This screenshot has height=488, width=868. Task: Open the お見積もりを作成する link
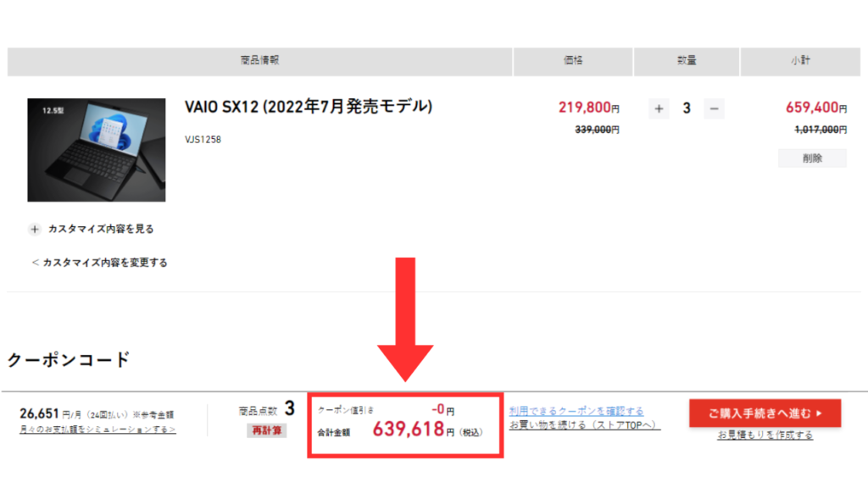click(765, 435)
